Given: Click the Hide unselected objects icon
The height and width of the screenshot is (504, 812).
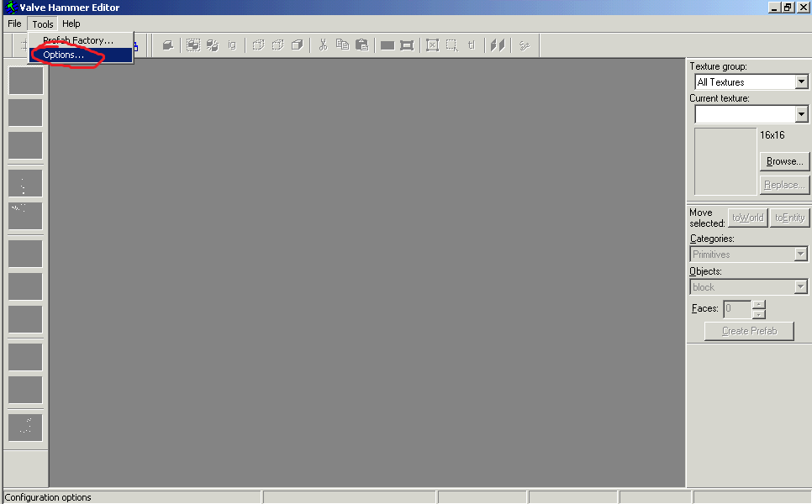Looking at the screenshot, I should (x=277, y=45).
